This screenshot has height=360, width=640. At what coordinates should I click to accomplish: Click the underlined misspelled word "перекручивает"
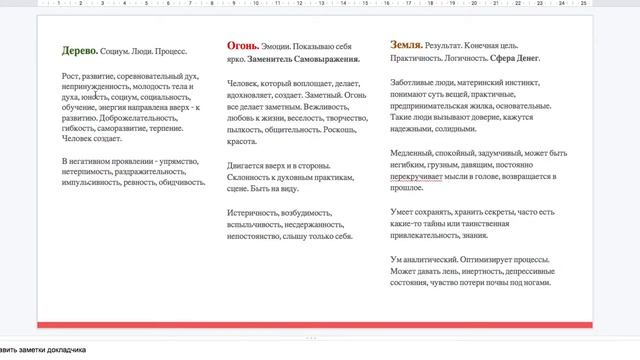pos(416,177)
